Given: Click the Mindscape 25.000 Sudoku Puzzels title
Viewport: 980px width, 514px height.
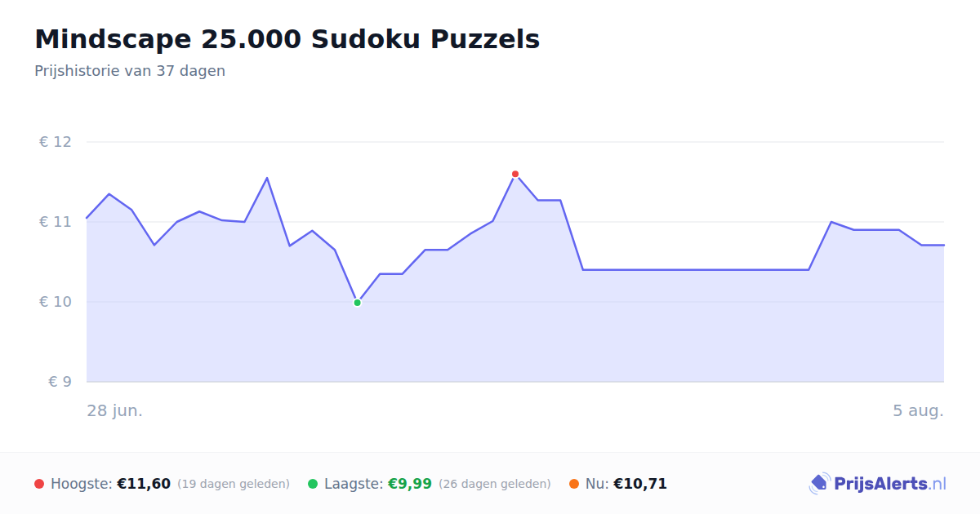Looking at the screenshot, I should (x=287, y=39).
